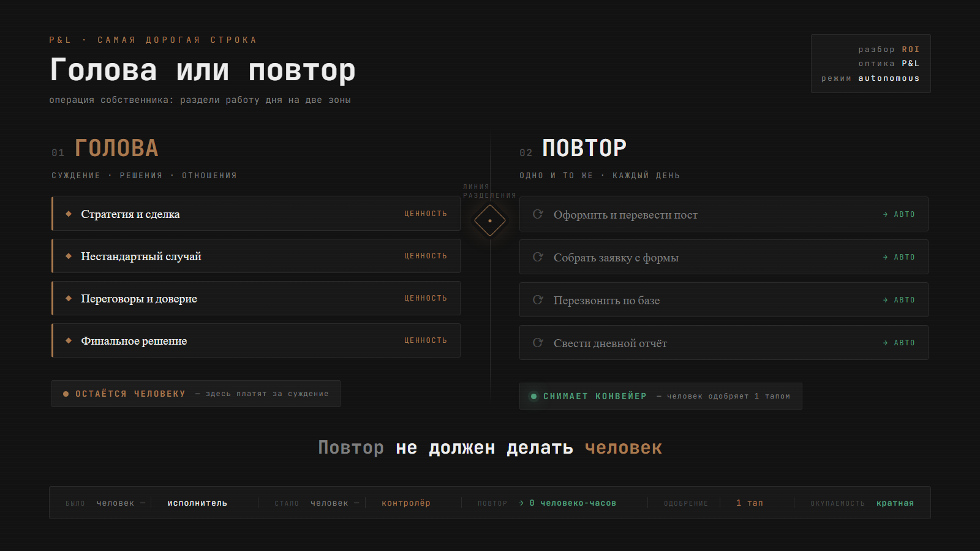Screen dimensions: 980x551
Task: Click green dot in Снимает конвейер badge
Action: pos(533,396)
